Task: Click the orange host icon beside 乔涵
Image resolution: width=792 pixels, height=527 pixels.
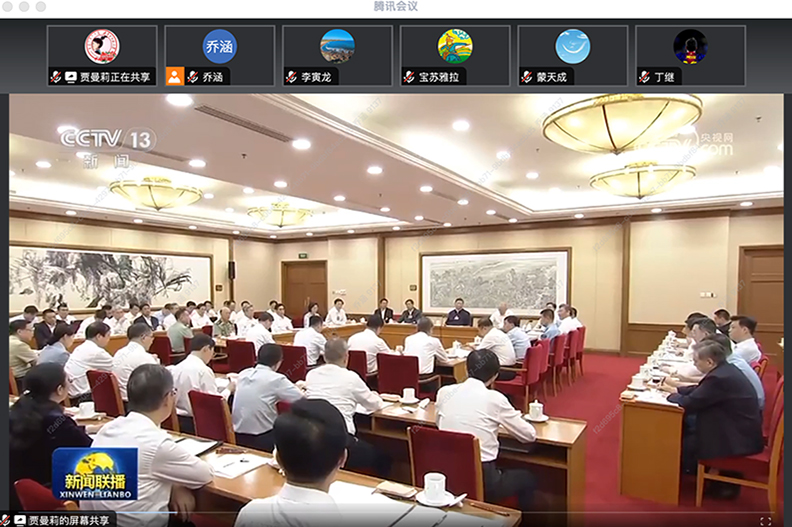Action: (x=174, y=77)
